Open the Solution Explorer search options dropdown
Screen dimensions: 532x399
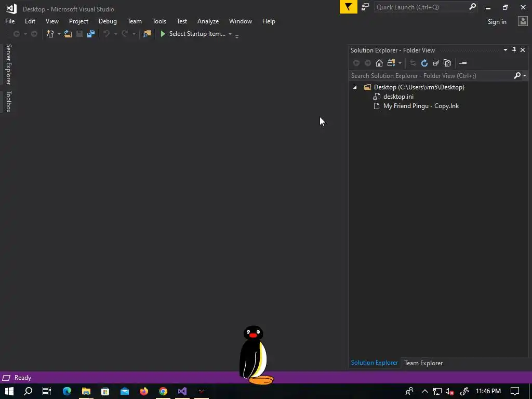(x=525, y=76)
